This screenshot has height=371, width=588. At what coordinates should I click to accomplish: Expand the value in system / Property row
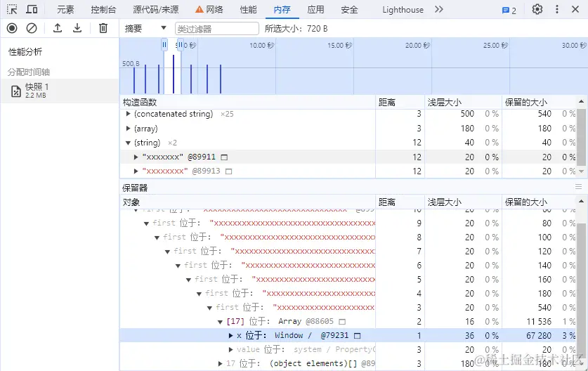pos(230,350)
